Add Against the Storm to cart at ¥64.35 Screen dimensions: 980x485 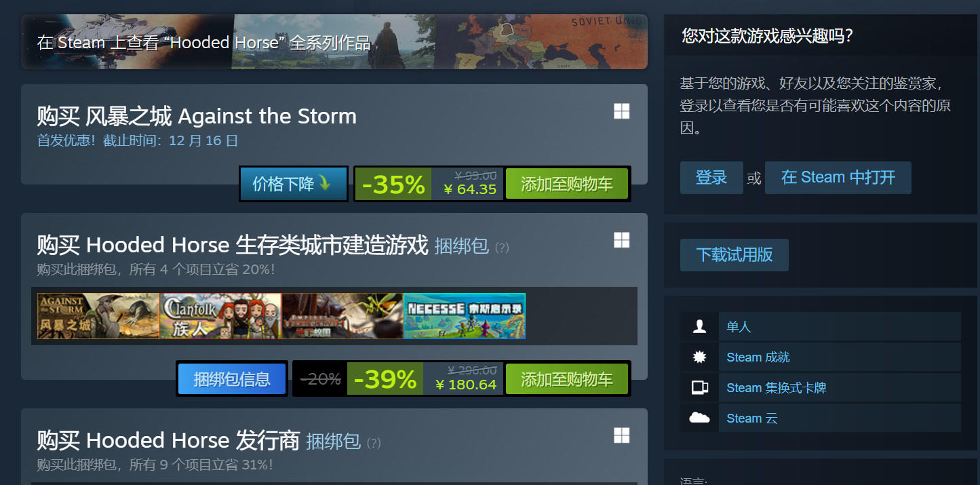[x=567, y=185]
